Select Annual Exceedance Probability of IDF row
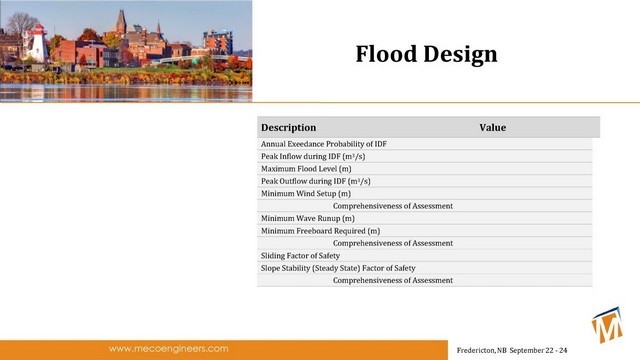The height and width of the screenshot is (360, 640). click(424, 144)
